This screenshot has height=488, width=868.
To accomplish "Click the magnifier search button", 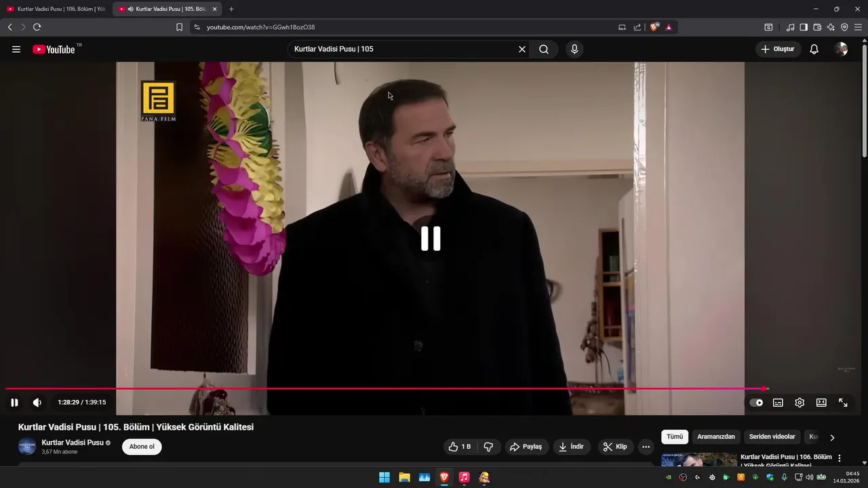I will [x=544, y=49].
